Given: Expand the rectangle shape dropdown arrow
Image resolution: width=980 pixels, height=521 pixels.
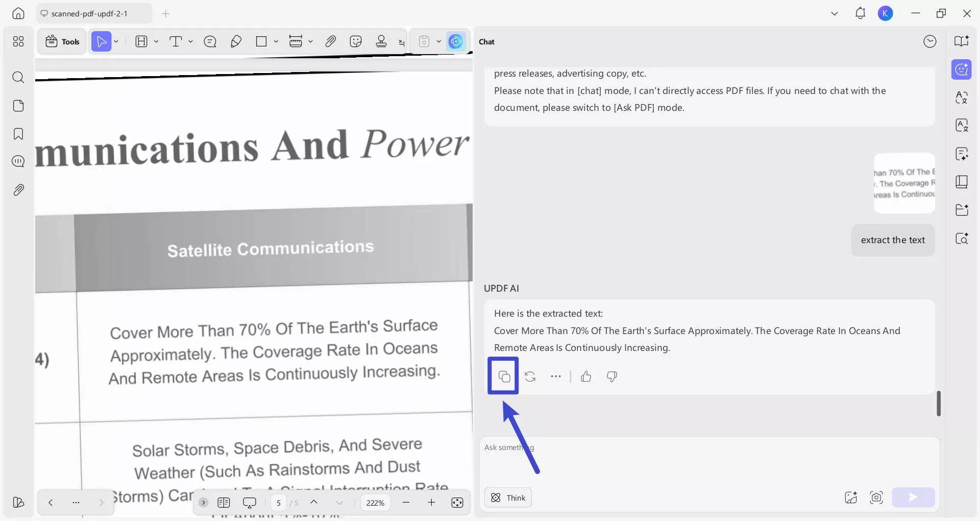Looking at the screenshot, I should coord(276,42).
